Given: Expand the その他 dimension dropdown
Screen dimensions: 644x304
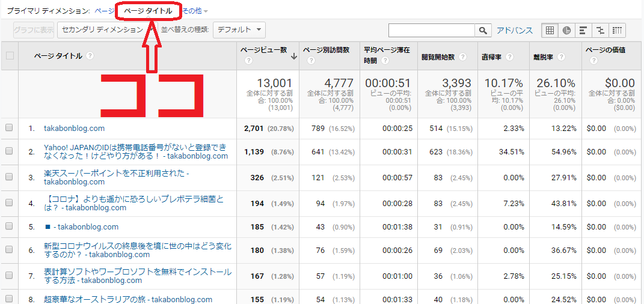Looking at the screenshot, I should click(194, 11).
